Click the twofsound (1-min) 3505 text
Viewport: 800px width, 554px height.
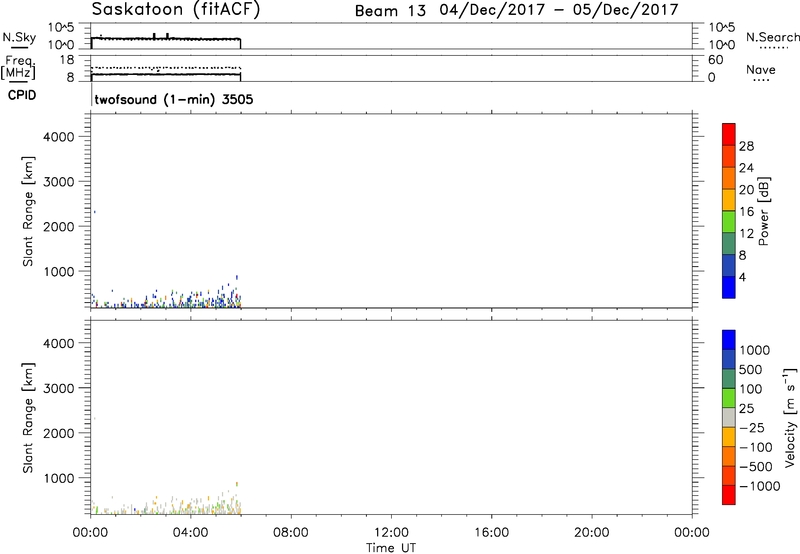(174, 99)
